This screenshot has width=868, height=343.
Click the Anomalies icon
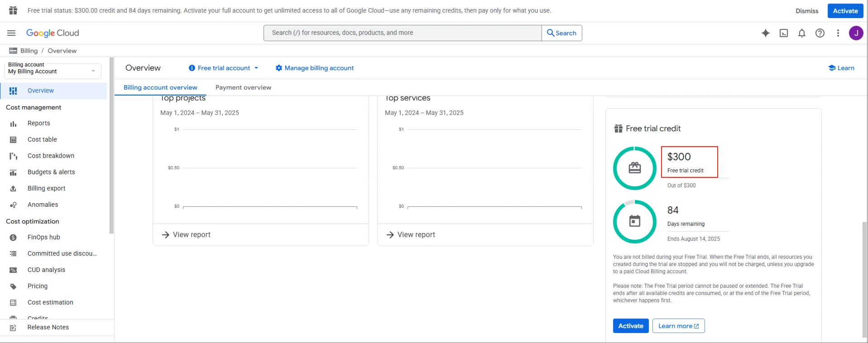point(13,205)
